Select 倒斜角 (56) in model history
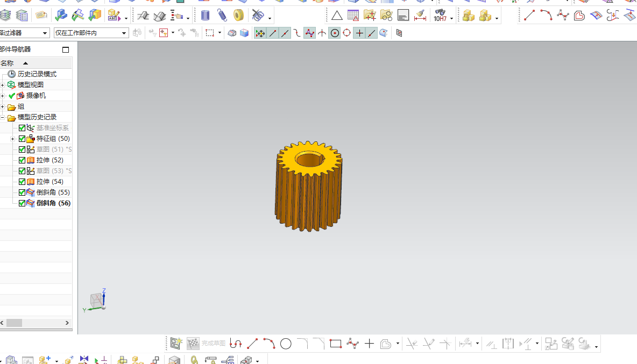The height and width of the screenshot is (364, 637). click(x=53, y=203)
